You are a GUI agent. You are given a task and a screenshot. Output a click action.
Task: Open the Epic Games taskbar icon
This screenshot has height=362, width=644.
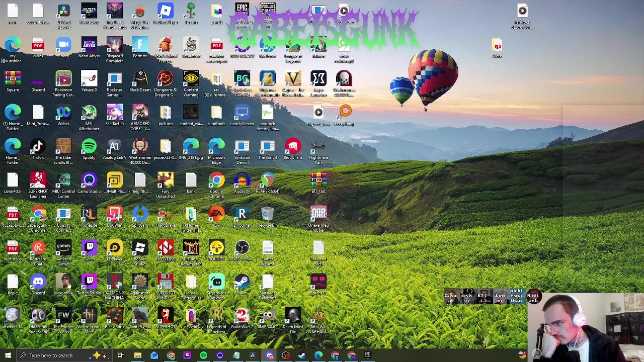tap(368, 355)
